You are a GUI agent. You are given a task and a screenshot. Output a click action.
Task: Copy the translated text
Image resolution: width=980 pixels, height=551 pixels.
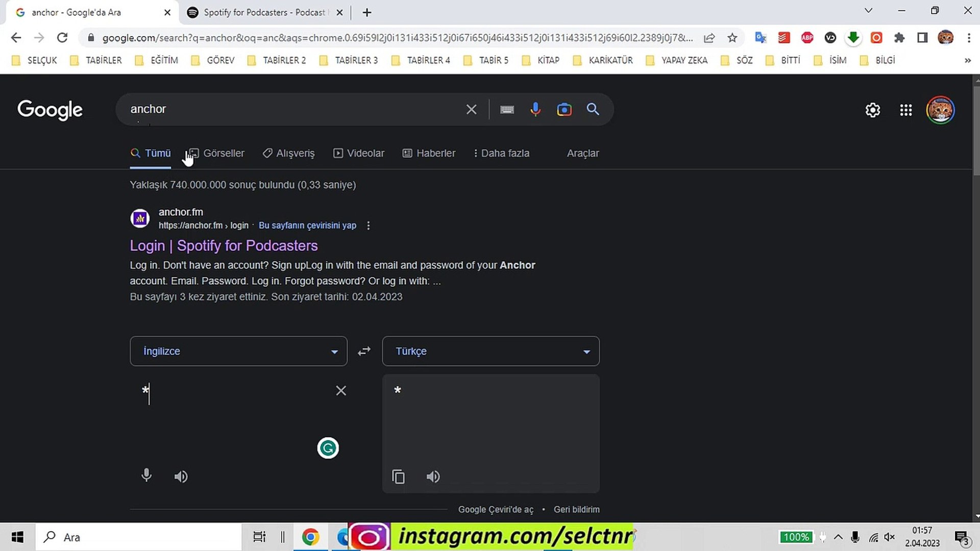pyautogui.click(x=398, y=477)
